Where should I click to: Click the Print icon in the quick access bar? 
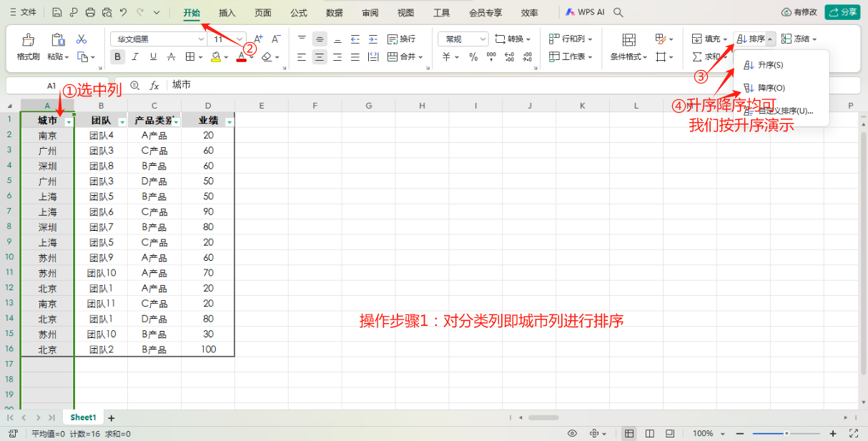pyautogui.click(x=90, y=12)
